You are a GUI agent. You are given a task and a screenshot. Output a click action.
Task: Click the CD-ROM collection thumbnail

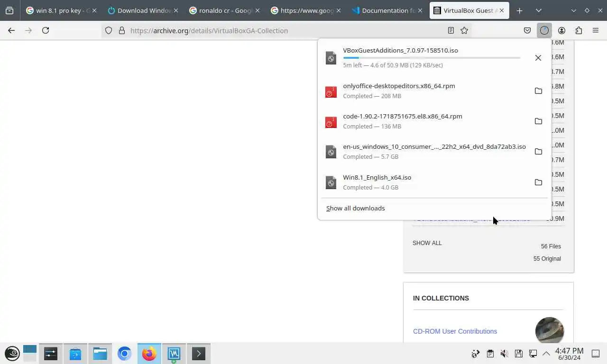(x=550, y=330)
